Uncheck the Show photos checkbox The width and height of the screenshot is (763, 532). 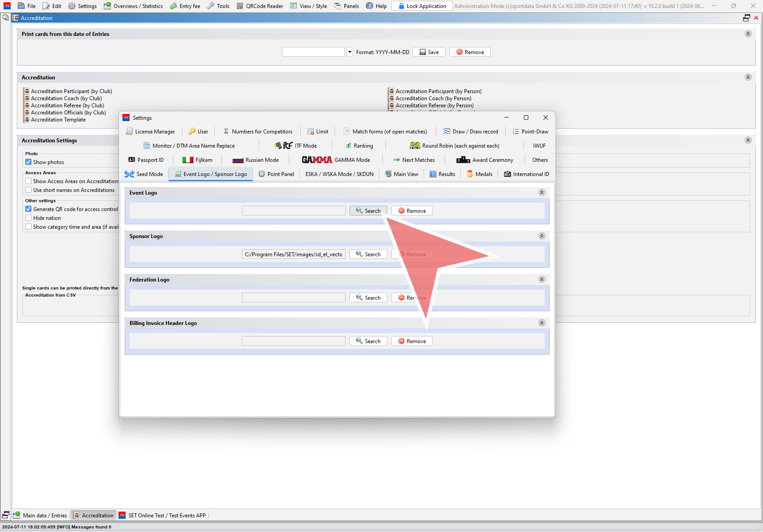(x=28, y=162)
